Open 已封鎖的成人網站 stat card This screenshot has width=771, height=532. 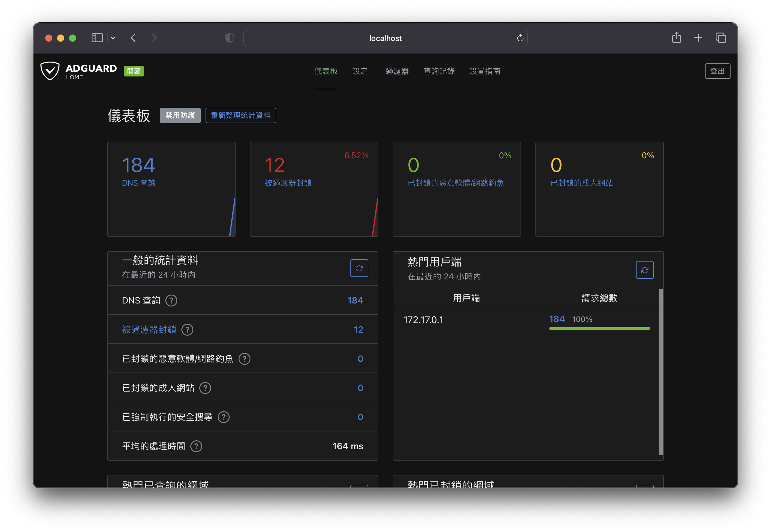tap(599, 189)
